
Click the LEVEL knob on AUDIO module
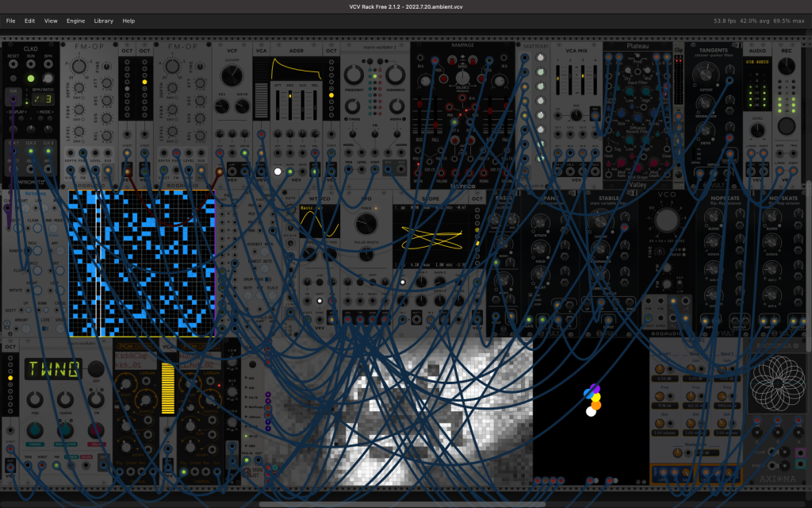point(757,129)
